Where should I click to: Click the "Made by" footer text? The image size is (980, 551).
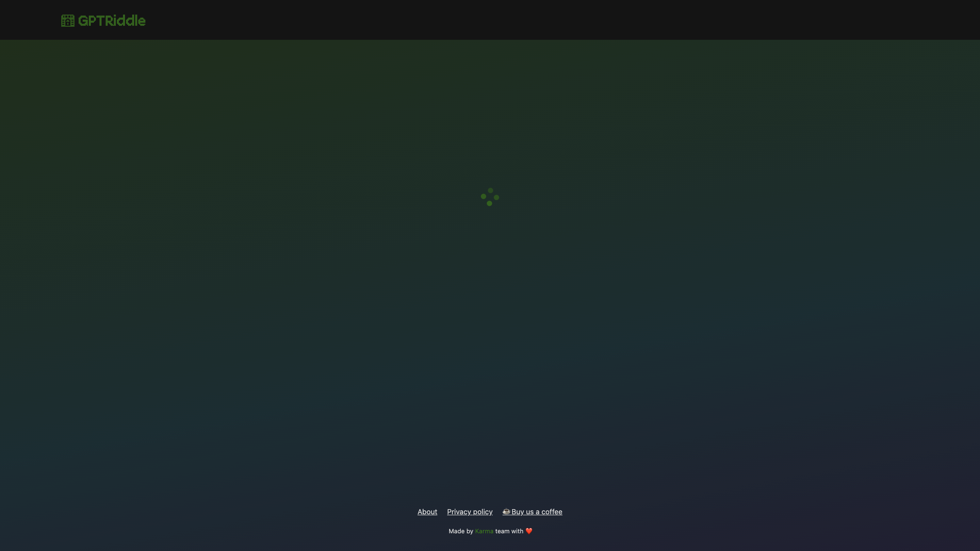[461, 531]
